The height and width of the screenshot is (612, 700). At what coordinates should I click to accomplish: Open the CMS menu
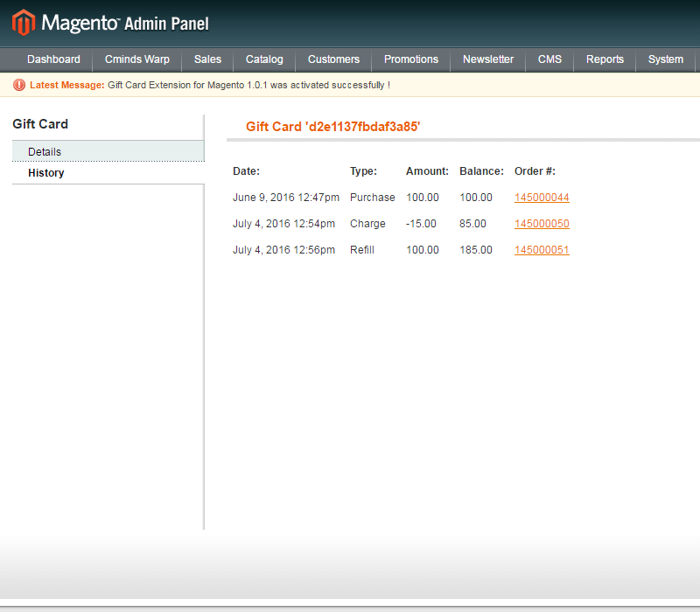[x=549, y=59]
